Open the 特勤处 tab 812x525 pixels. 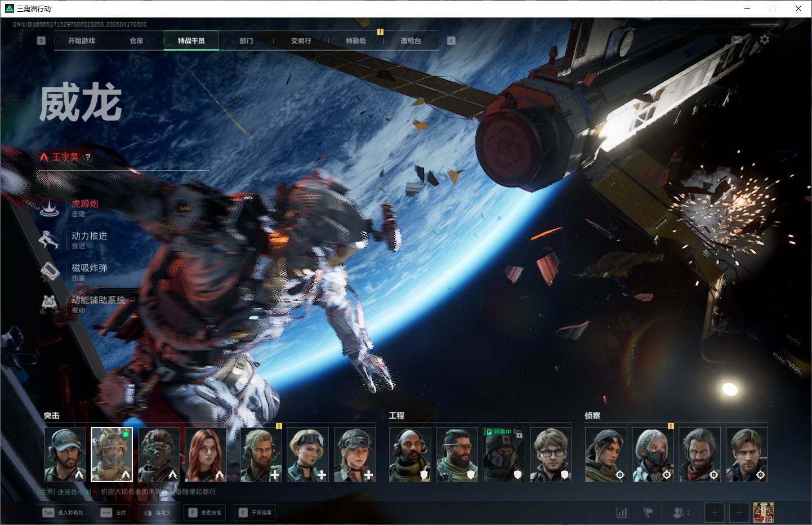[x=356, y=41]
